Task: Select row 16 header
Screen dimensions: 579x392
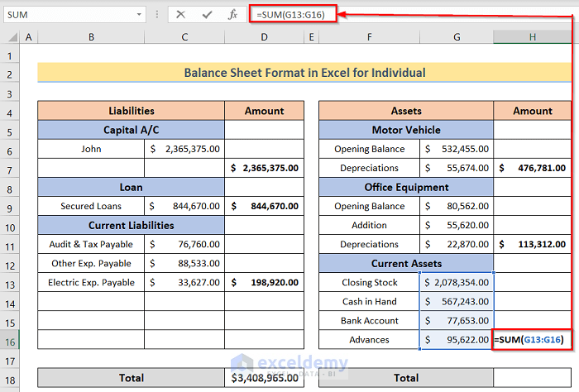Action: [10, 340]
